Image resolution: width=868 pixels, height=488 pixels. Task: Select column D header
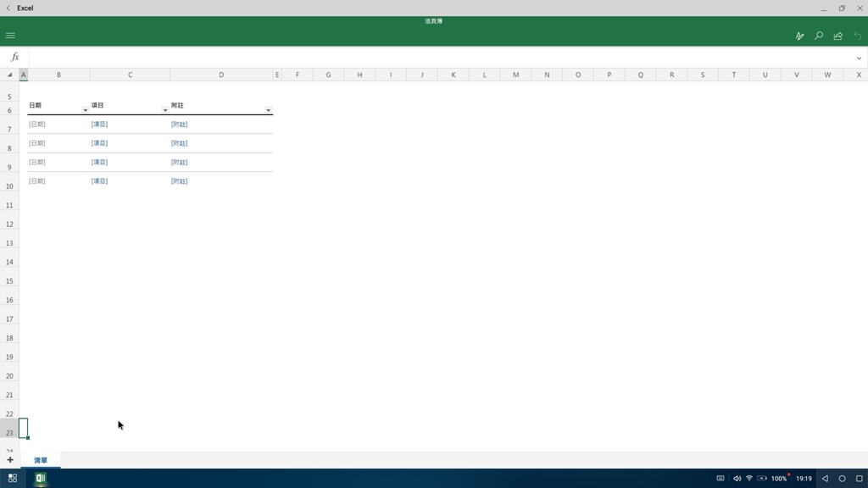point(221,75)
